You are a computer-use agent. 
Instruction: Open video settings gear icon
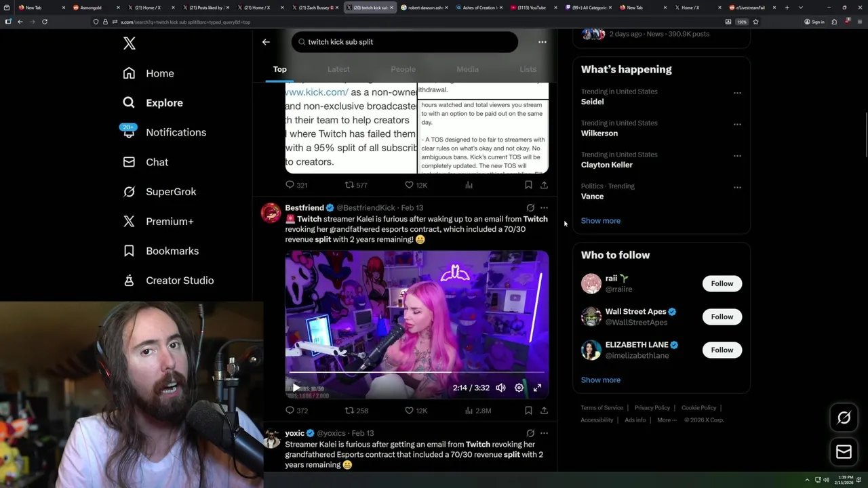click(x=519, y=388)
